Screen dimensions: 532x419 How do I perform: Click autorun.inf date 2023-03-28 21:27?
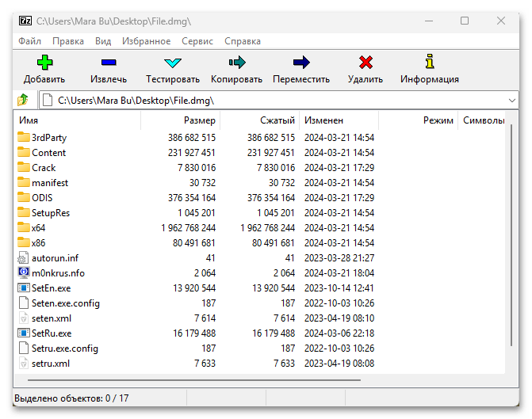pyautogui.click(x=339, y=258)
